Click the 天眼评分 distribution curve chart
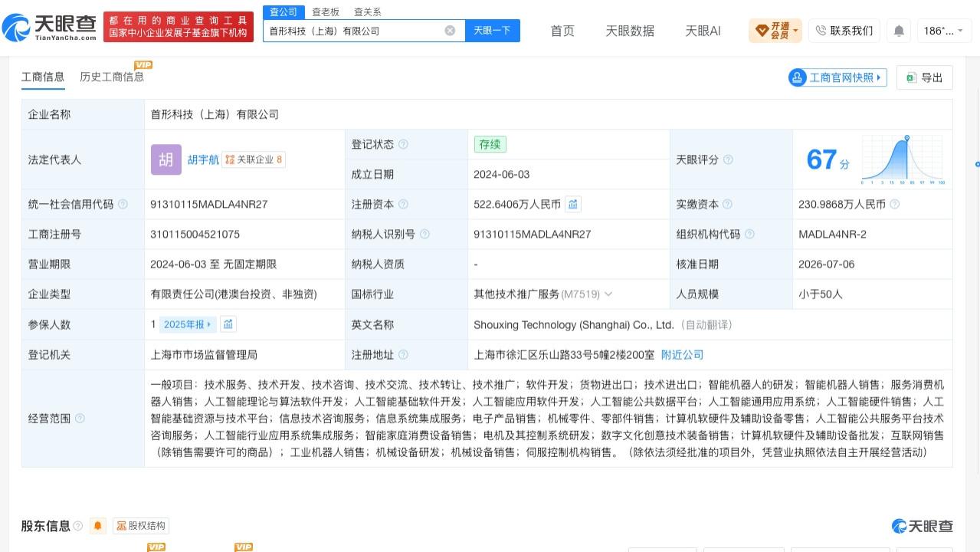Screen dimensions: 980x552 (x=903, y=160)
